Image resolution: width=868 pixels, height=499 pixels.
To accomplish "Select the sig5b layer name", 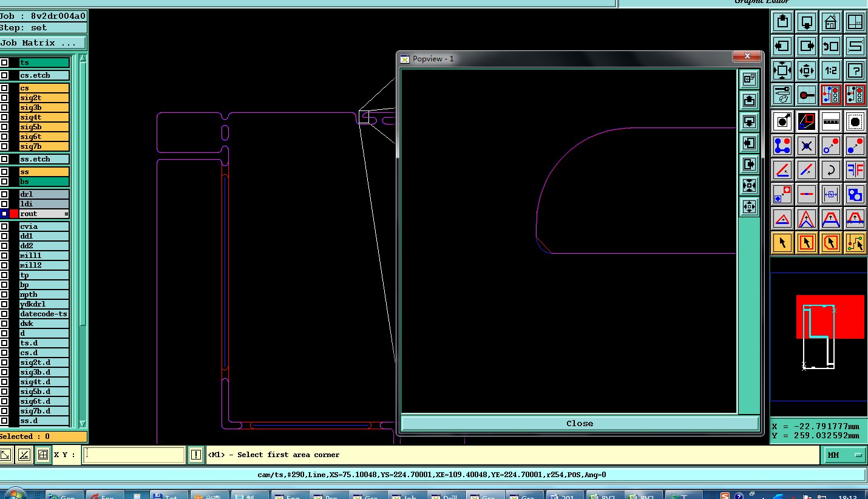I will [44, 127].
